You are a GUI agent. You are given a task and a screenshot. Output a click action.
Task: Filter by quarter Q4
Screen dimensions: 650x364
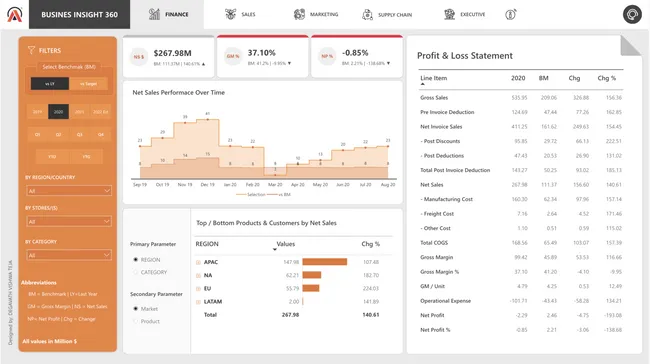(x=101, y=134)
